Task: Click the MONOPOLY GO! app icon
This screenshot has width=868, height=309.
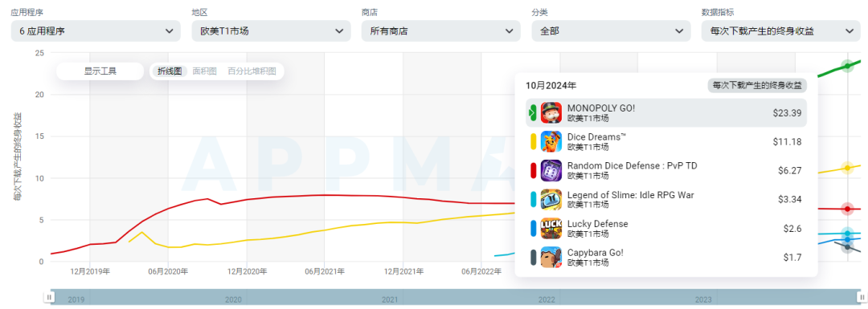Action: click(551, 113)
